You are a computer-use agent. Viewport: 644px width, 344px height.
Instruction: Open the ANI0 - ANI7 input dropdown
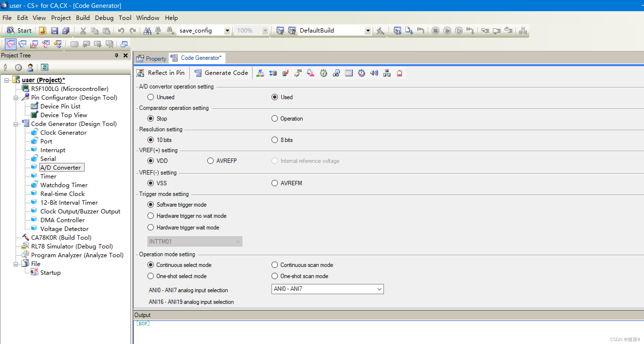click(379, 289)
